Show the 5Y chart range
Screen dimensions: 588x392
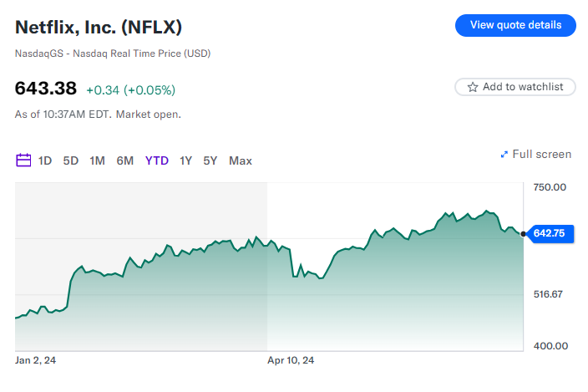pos(210,160)
